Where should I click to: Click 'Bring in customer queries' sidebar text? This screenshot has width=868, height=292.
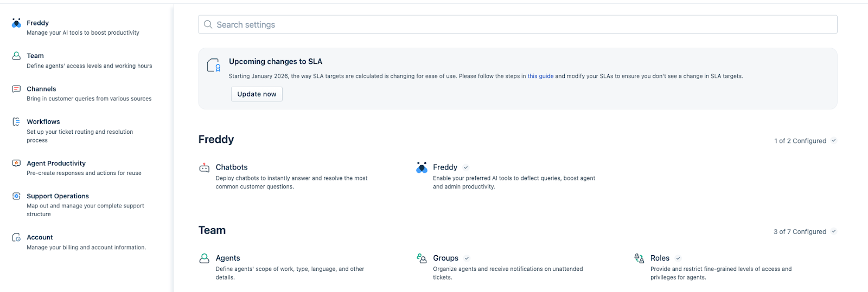89,99
